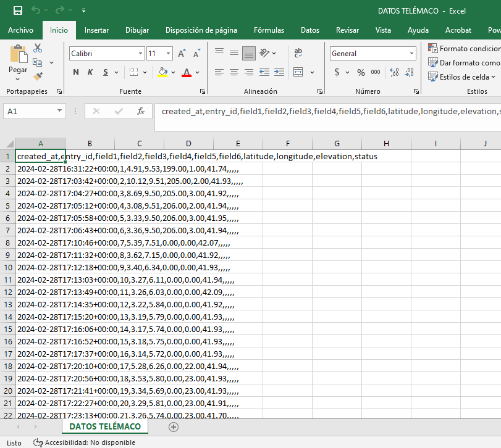Click Increase Indent icon

click(x=279, y=72)
